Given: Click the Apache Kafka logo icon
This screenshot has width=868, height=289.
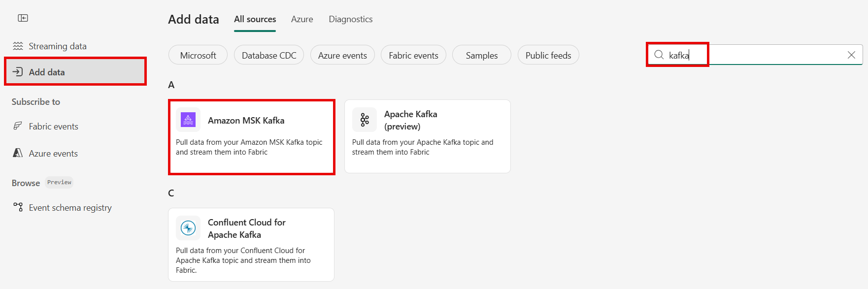Looking at the screenshot, I should pos(365,120).
